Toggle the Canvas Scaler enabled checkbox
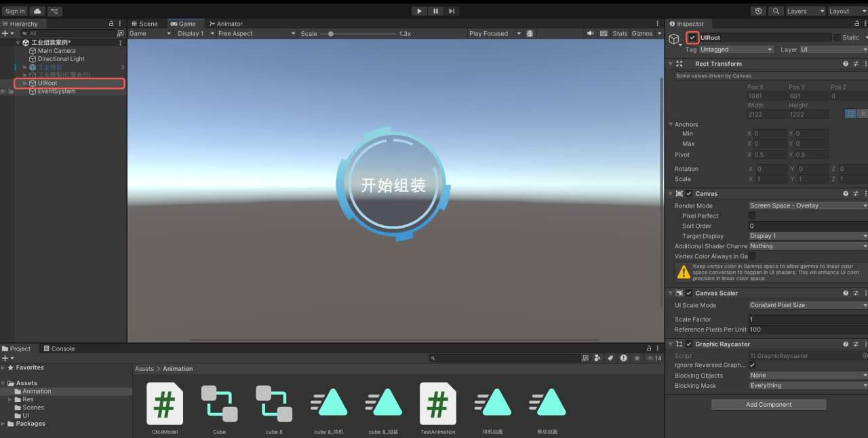The image size is (868, 438). pos(690,294)
